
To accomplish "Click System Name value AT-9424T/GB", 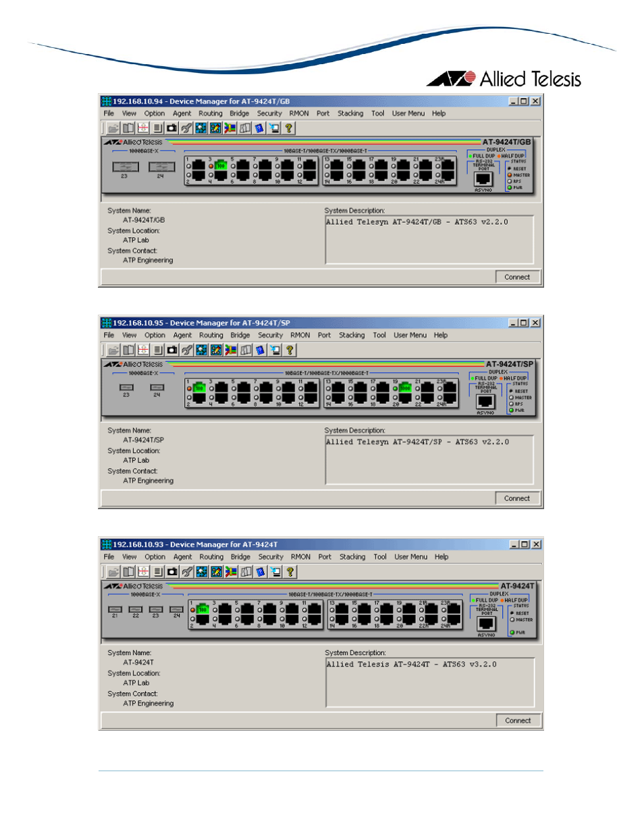I will click(144, 220).
